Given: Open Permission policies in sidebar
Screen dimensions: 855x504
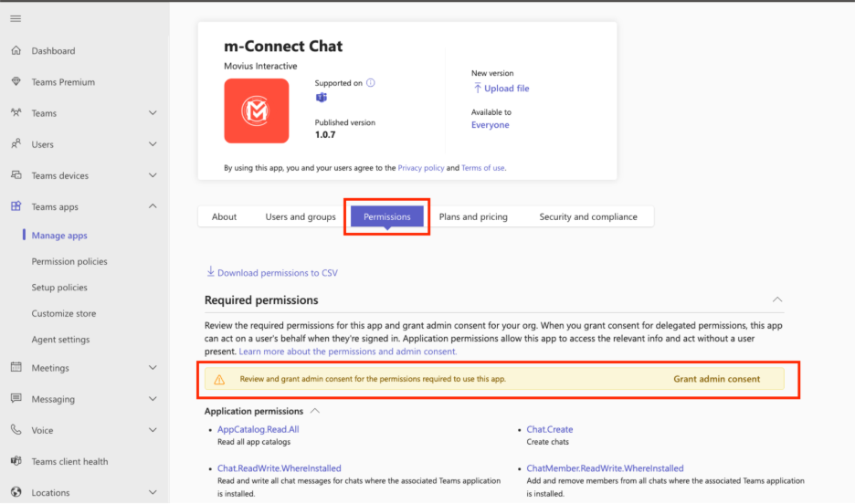Looking at the screenshot, I should (x=69, y=261).
